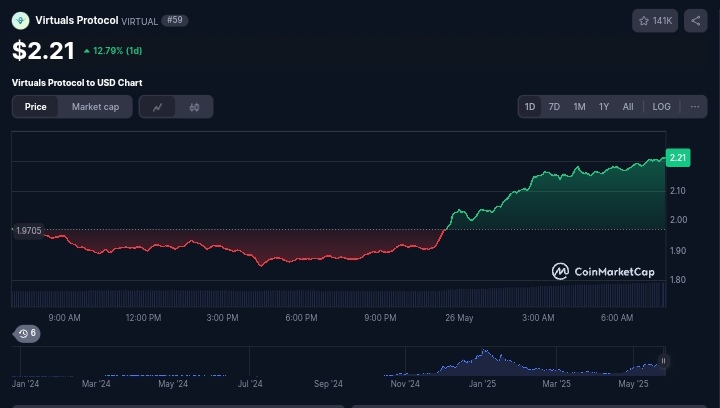Click the 1.80 price axis label
The width and height of the screenshot is (720, 408).
click(678, 279)
